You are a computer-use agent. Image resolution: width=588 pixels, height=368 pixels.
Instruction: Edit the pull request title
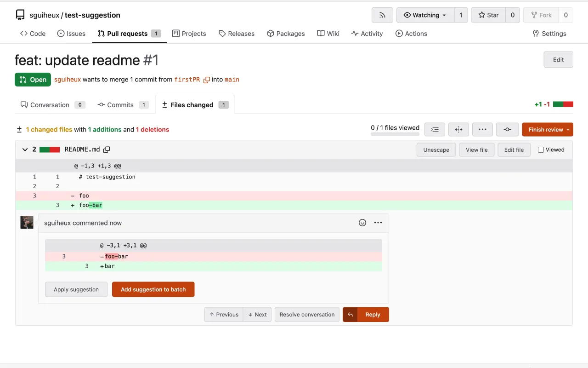[558, 60]
